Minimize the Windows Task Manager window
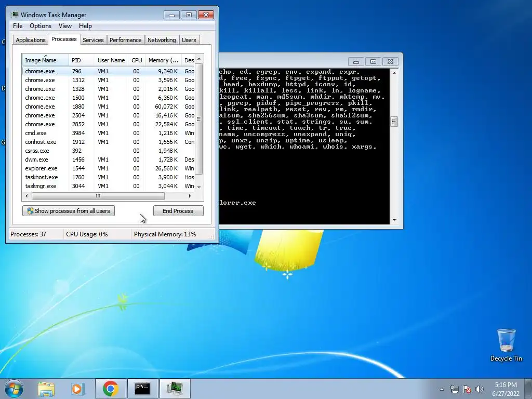Viewport: 532px width, 399px height. point(171,15)
